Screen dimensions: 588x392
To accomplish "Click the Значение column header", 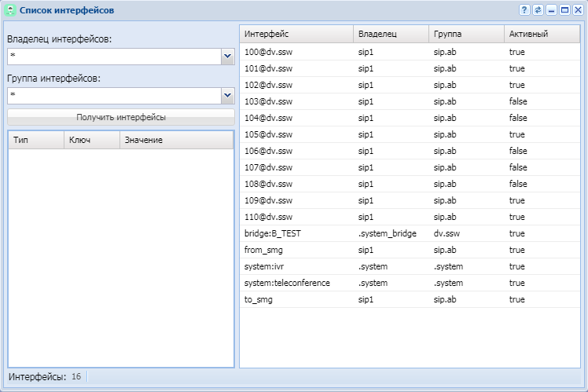I will [176, 140].
